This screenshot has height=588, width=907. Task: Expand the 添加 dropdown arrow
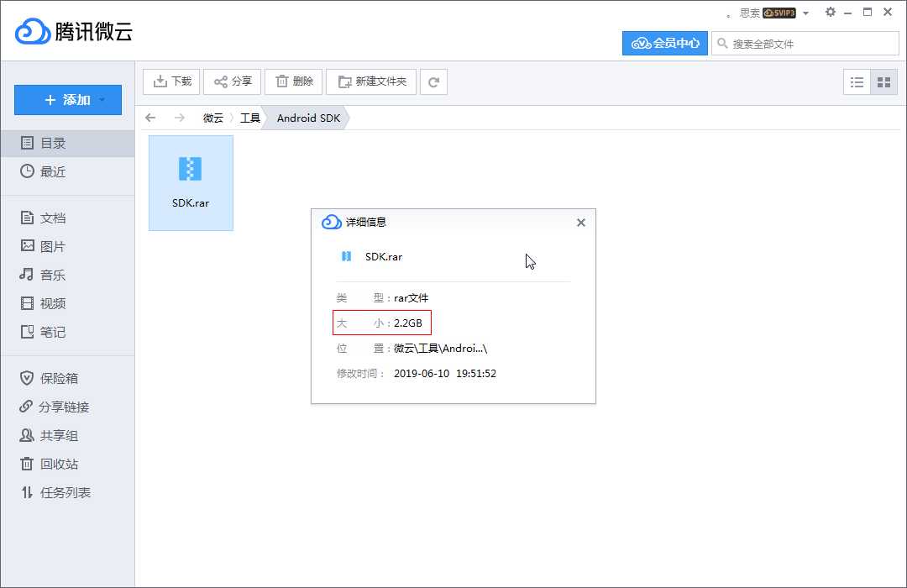click(x=102, y=100)
